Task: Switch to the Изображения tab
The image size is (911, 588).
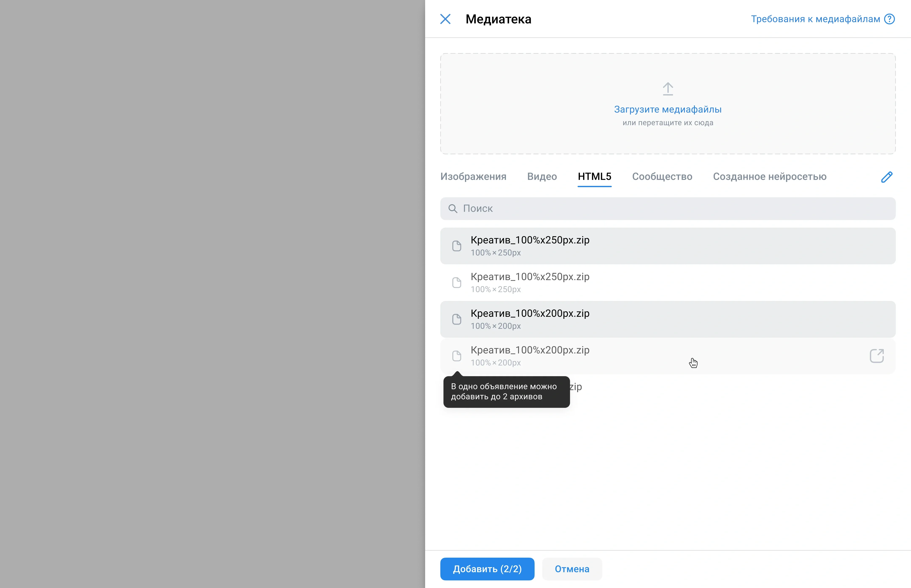Action: [x=473, y=176]
